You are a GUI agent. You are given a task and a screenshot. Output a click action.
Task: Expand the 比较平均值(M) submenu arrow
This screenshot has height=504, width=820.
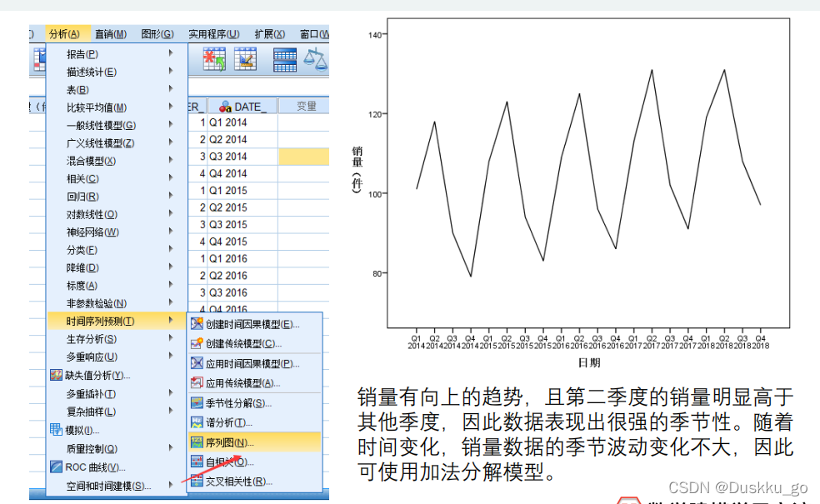click(x=171, y=107)
